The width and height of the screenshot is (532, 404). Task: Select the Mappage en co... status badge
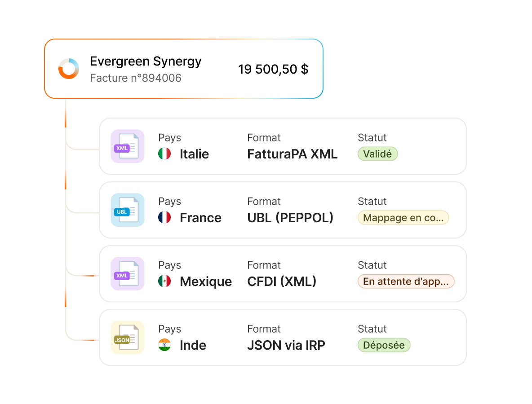[403, 218]
